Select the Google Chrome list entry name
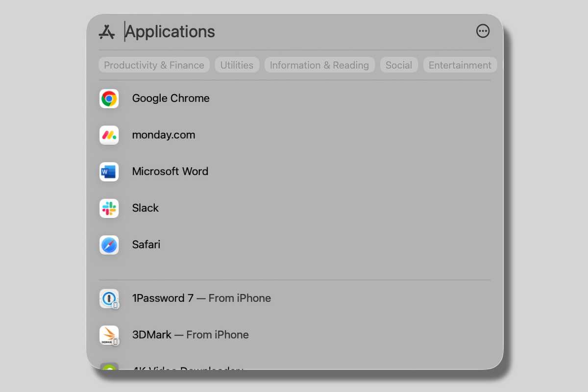 point(171,98)
